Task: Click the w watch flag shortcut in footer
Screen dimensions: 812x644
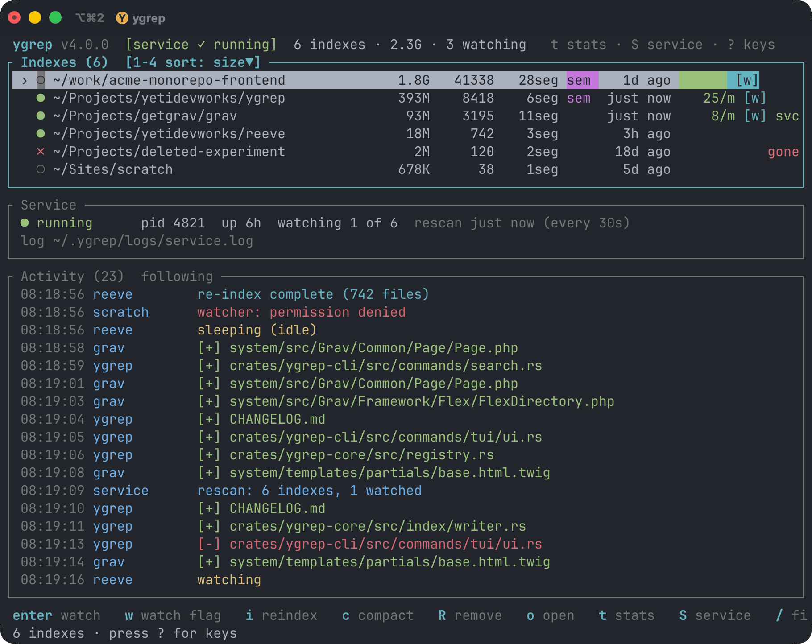Action: 173,615
